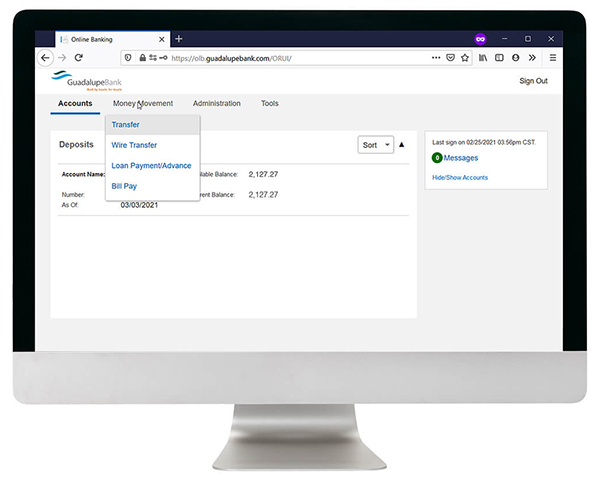Click the purple private browsing mask icon
Image resolution: width=600 pixels, height=485 pixels.
point(481,39)
